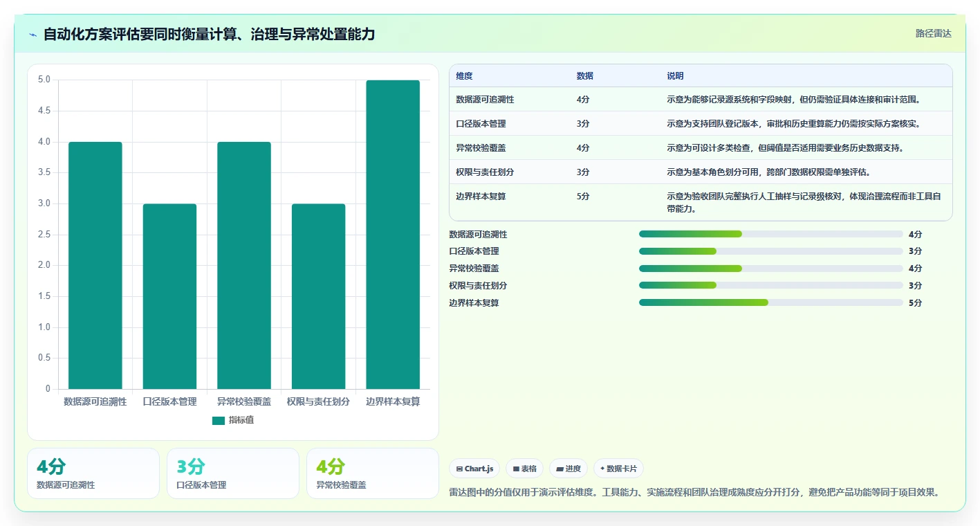Open the 数据源可追溯性 4分 summary card

(93, 473)
